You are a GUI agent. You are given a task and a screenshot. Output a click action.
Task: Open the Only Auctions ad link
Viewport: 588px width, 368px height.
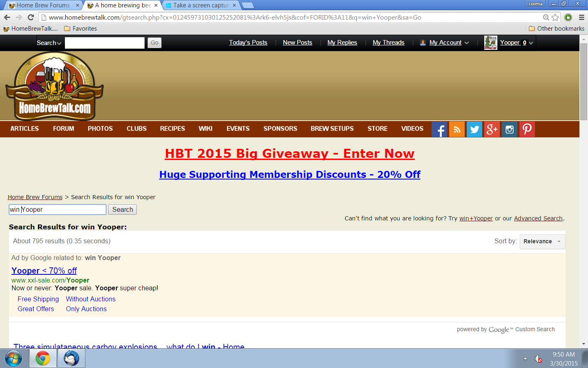(x=86, y=309)
